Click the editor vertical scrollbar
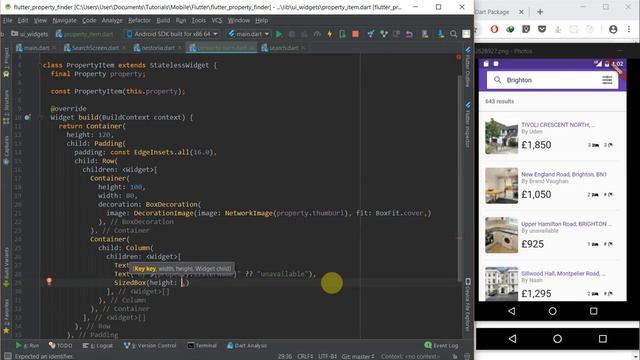This screenshot has width=640, height=360. [x=460, y=178]
